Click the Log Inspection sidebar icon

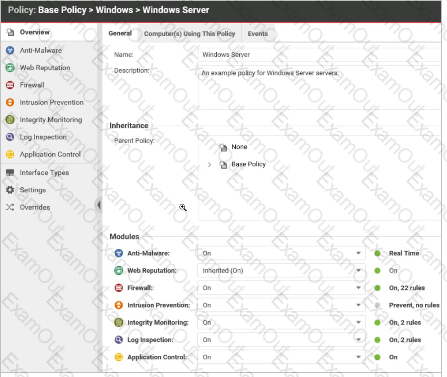coord(10,137)
